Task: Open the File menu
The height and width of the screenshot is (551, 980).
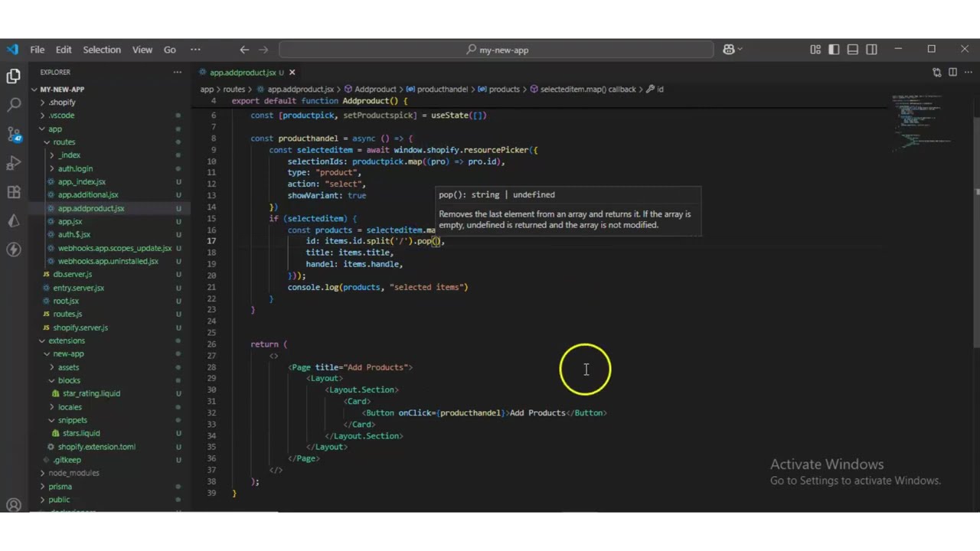Action: [x=37, y=50]
